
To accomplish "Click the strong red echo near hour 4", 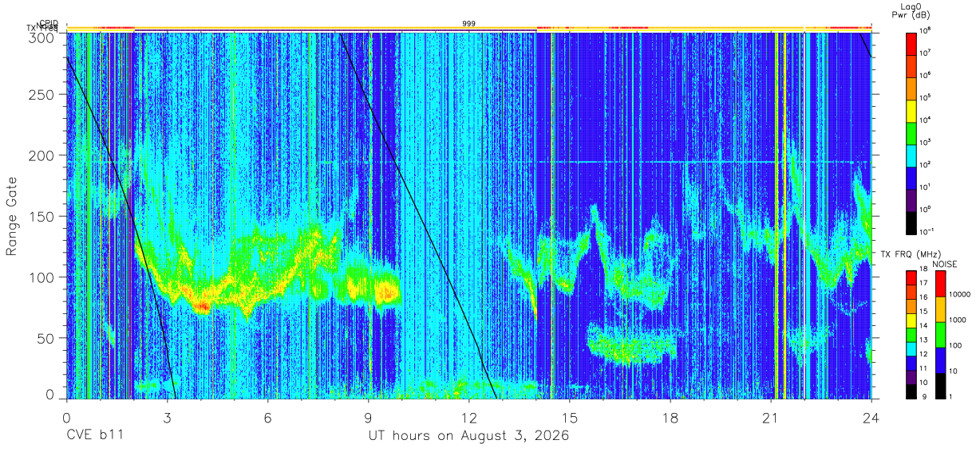I will click(202, 306).
